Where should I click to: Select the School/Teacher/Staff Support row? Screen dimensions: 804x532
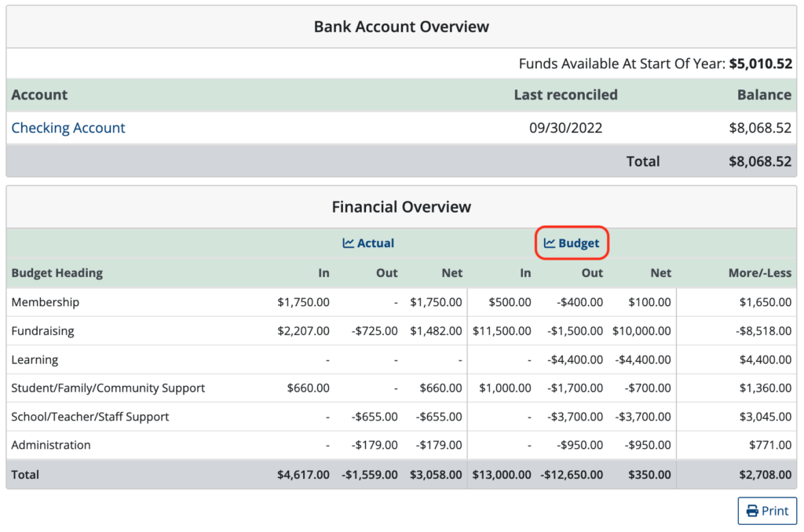pos(236,417)
